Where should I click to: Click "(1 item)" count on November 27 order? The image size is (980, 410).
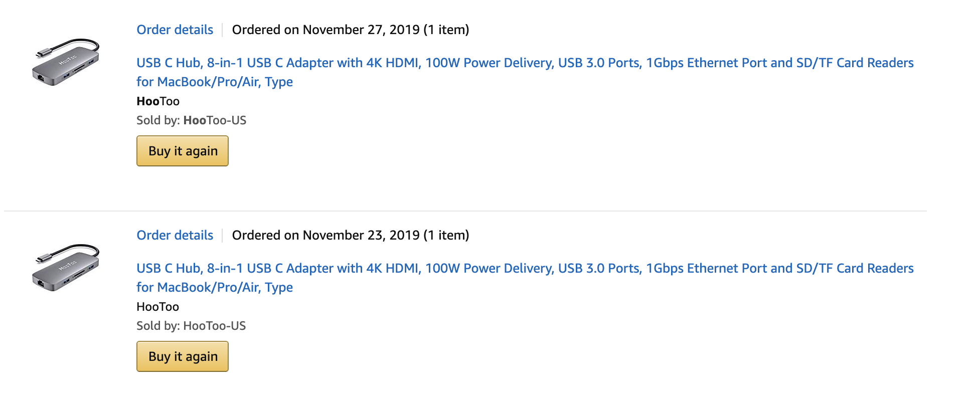(x=446, y=30)
